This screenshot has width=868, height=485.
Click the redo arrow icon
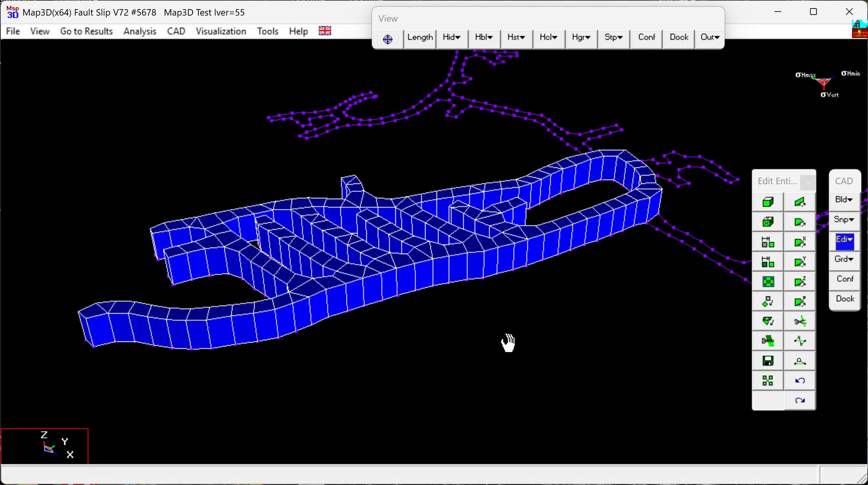coord(800,401)
